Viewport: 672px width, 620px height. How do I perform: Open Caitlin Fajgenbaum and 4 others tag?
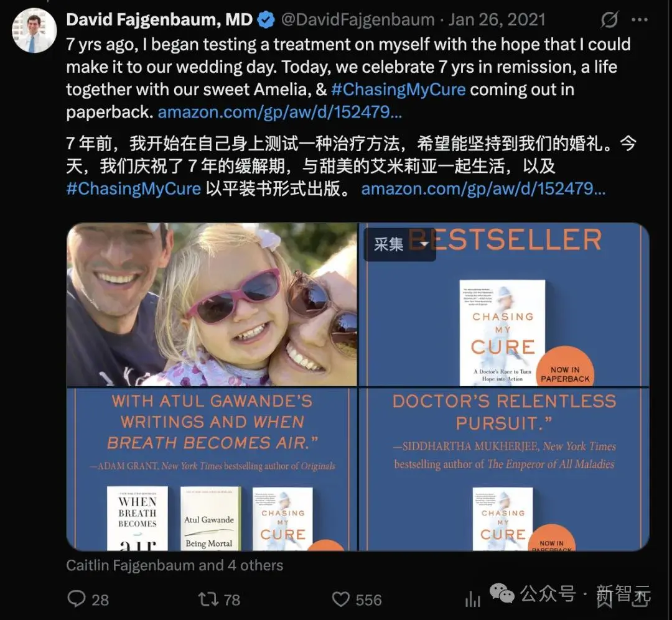point(174,565)
